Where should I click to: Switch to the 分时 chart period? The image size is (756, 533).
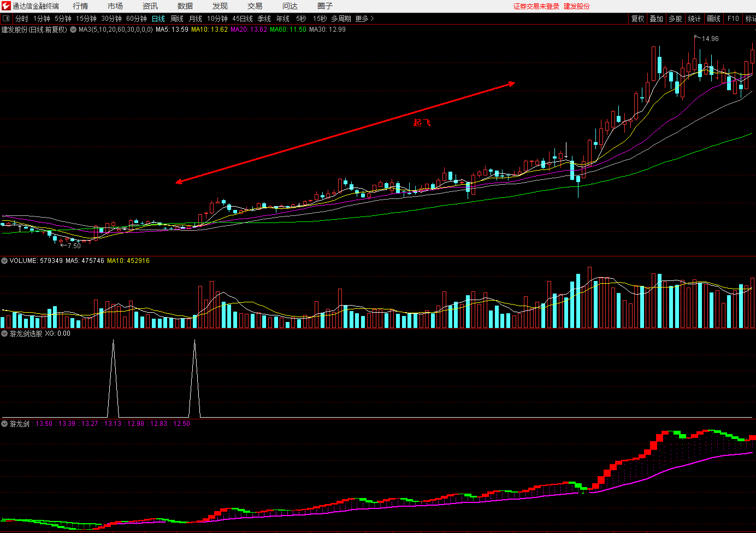pos(22,19)
